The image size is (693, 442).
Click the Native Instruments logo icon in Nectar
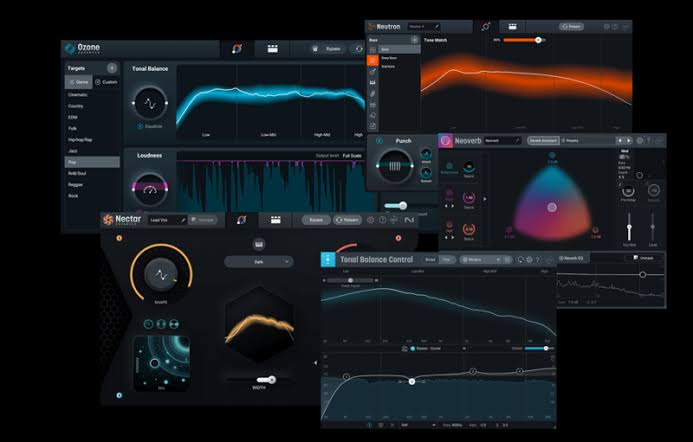point(410,220)
